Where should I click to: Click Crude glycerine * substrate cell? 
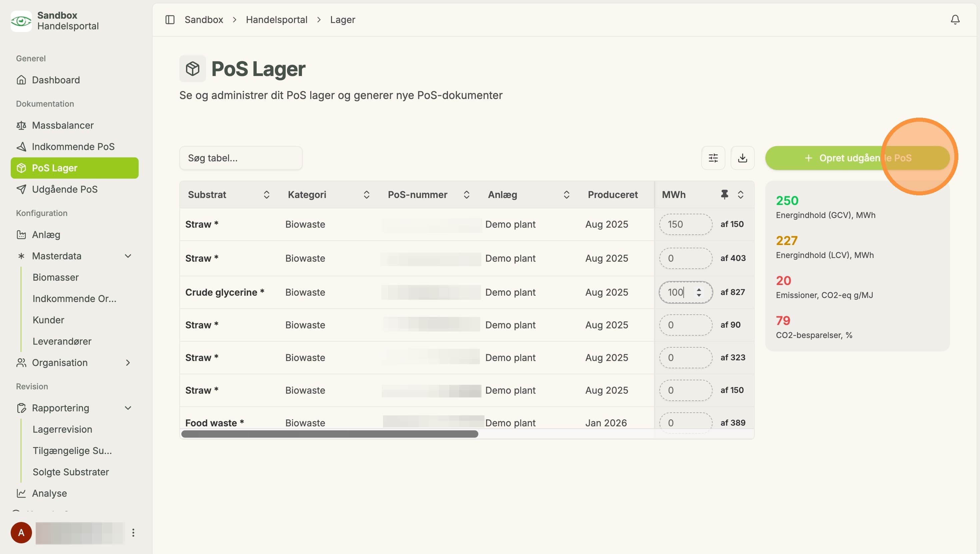click(x=224, y=292)
